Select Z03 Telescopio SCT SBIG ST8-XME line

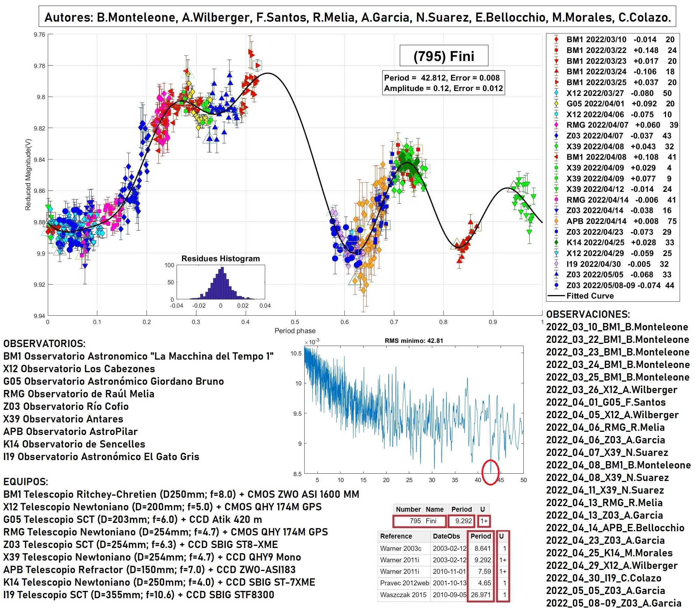click(141, 544)
